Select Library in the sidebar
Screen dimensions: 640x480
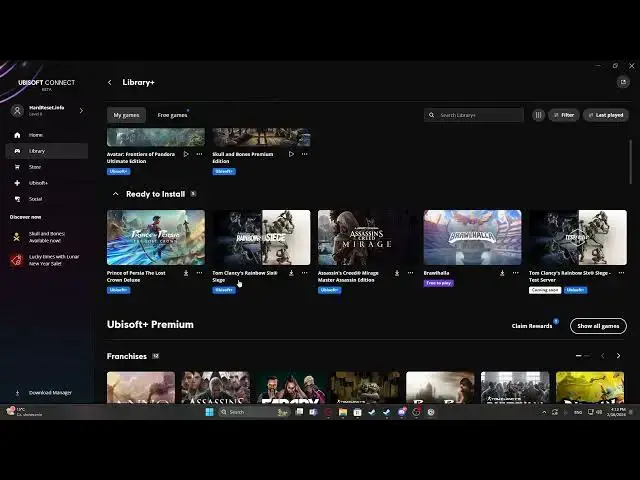click(47, 151)
